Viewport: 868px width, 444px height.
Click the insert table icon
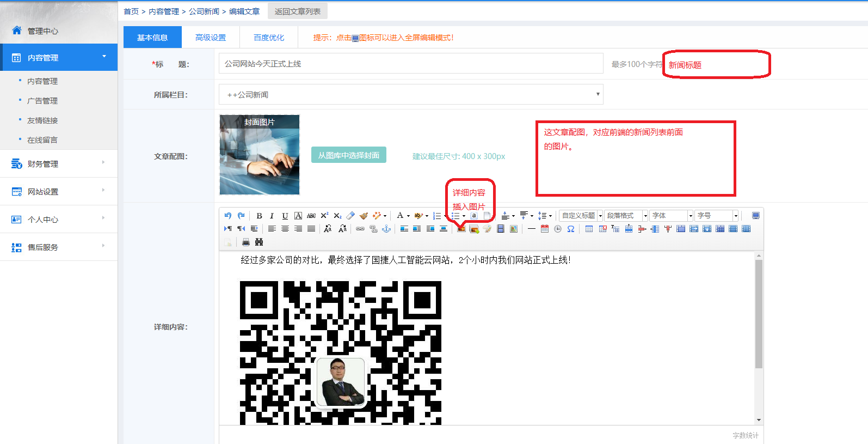[589, 229]
